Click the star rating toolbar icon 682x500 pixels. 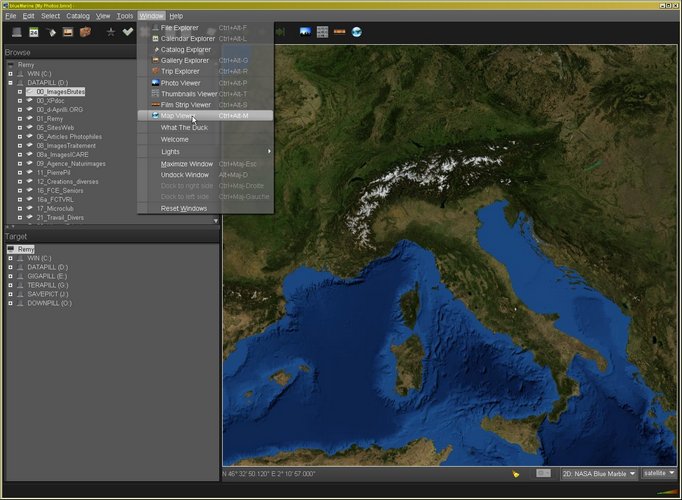pos(111,32)
